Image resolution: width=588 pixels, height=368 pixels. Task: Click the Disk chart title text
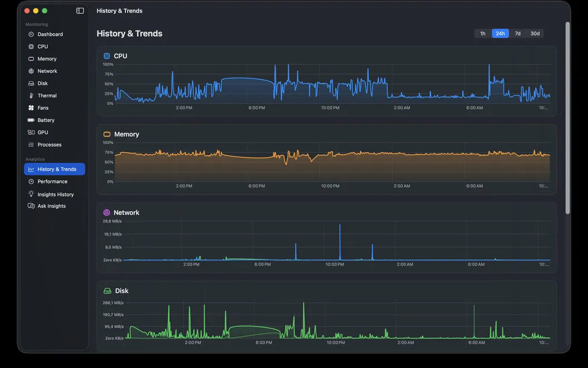tap(121, 290)
